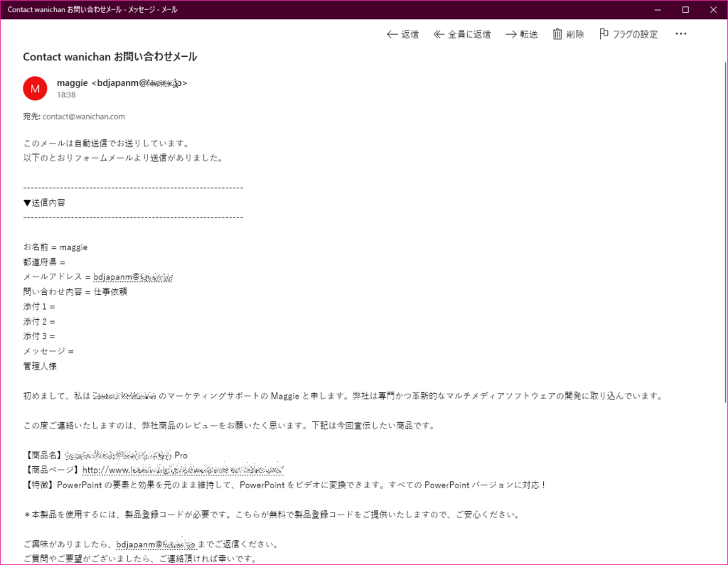Click the flag icon next to フラグの設定

pos(605,33)
